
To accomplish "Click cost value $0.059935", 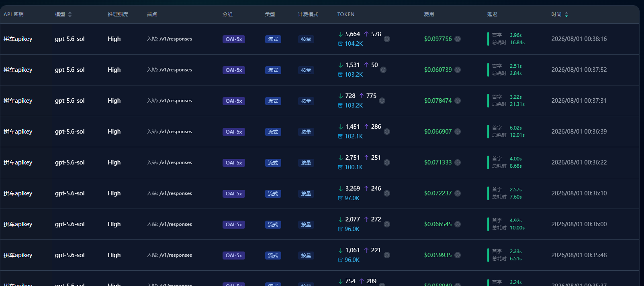I will [438, 255].
